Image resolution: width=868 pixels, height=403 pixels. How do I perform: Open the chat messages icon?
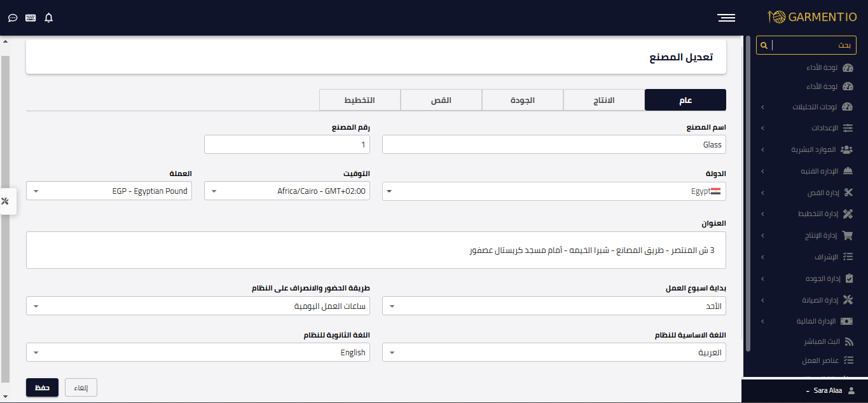coord(13,18)
